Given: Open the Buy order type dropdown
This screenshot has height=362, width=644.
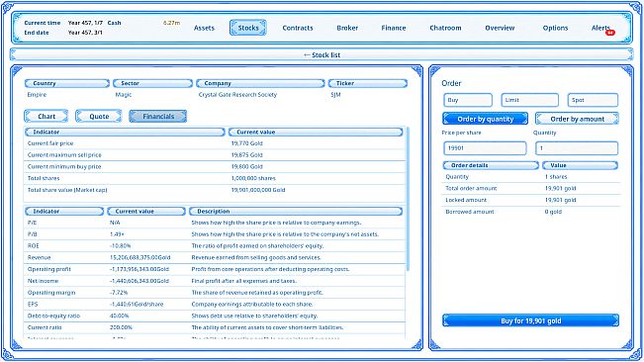Looking at the screenshot, I should [468, 100].
